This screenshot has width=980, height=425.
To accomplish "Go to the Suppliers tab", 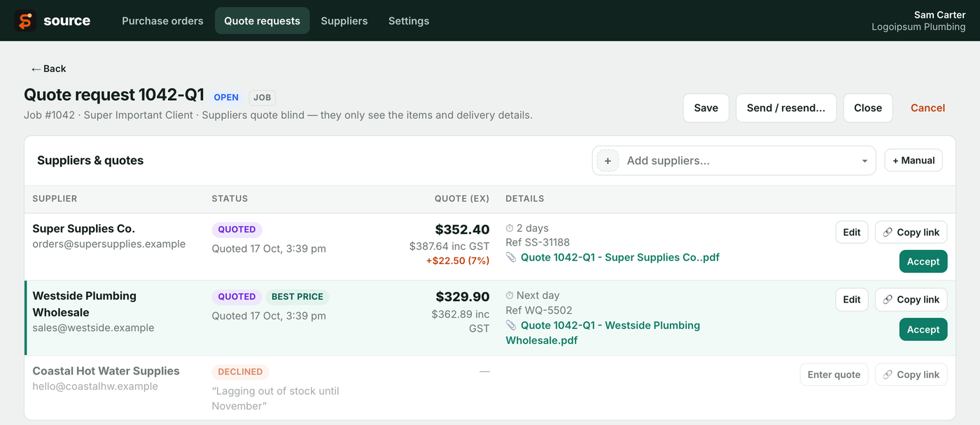I will pos(344,21).
